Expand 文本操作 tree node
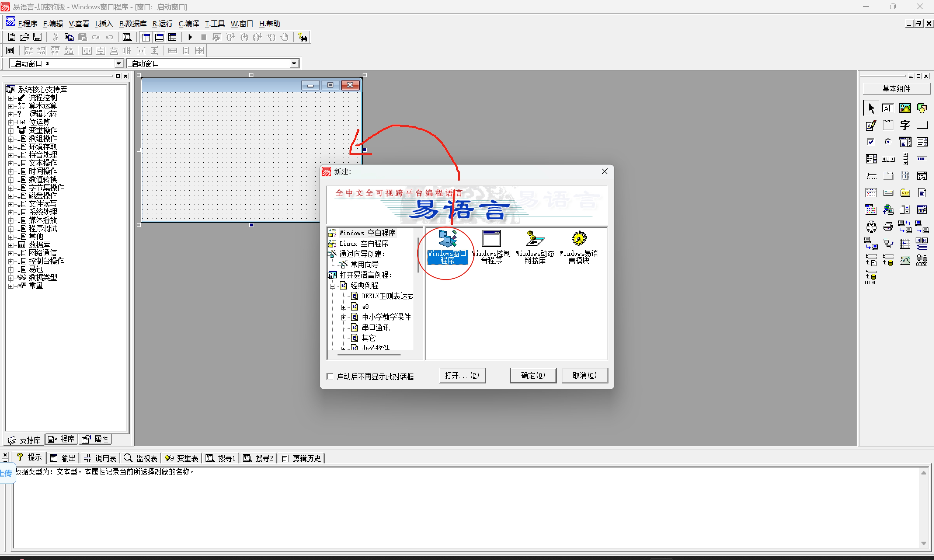The image size is (934, 560). pos(11,163)
